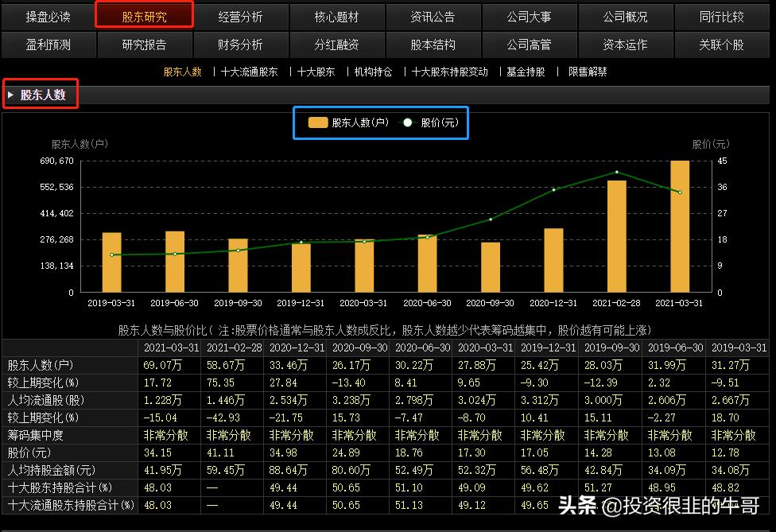This screenshot has height=532, width=776.
Task: Open 同行比较 comparison page
Action: pyautogui.click(x=722, y=16)
